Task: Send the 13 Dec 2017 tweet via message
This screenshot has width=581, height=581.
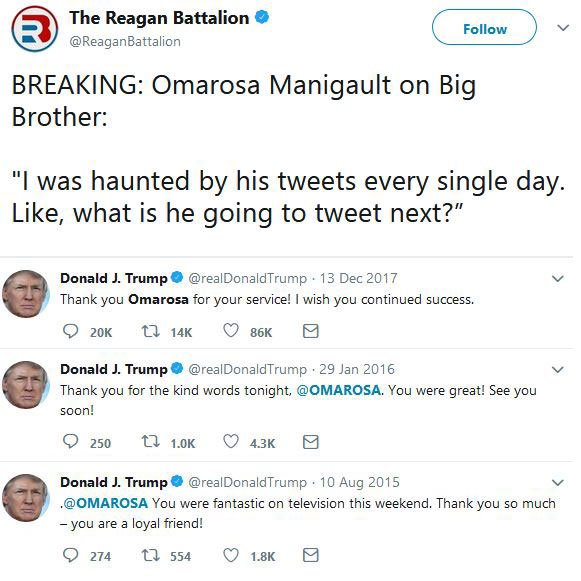Action: (x=311, y=331)
